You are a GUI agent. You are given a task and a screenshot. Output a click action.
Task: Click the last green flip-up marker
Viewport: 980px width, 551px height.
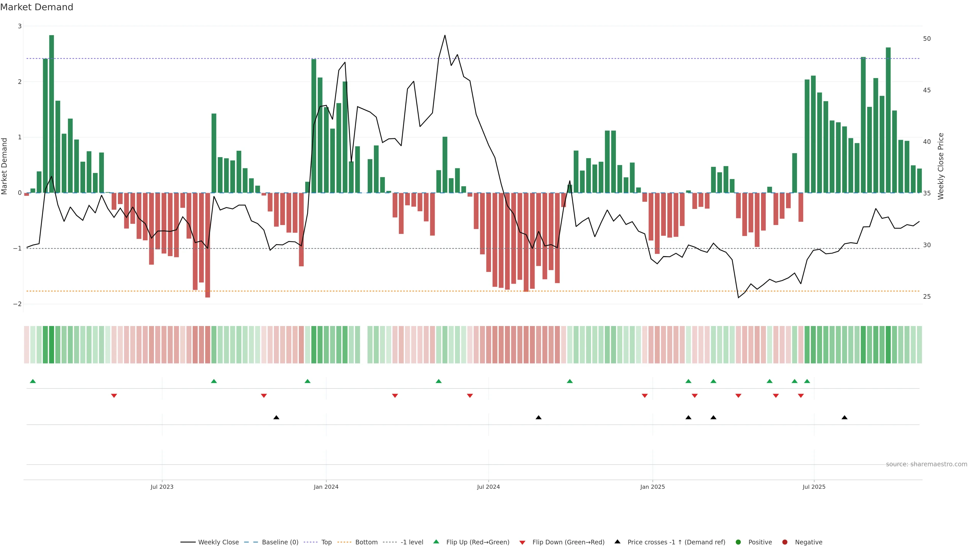[x=807, y=381]
